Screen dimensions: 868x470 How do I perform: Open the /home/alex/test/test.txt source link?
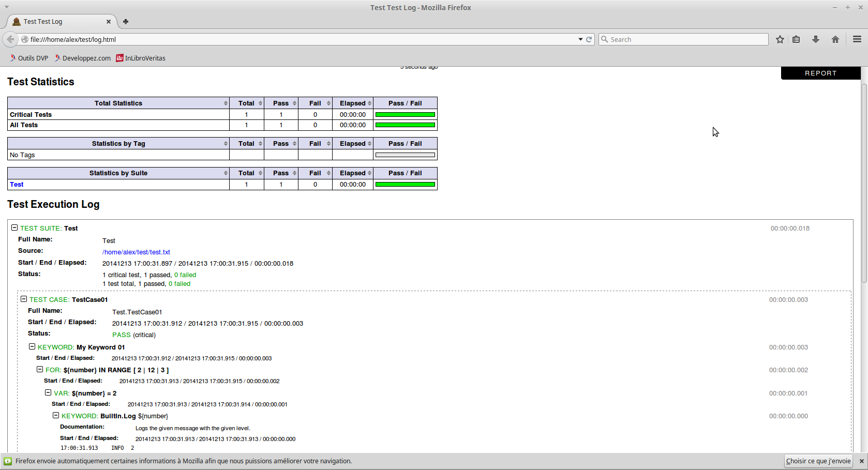pos(136,252)
